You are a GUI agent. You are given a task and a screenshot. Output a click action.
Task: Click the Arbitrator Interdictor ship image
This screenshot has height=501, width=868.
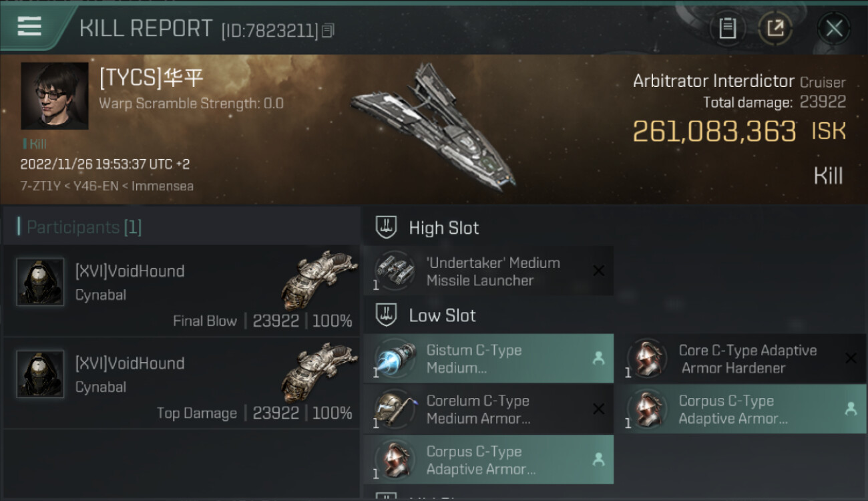click(x=434, y=124)
